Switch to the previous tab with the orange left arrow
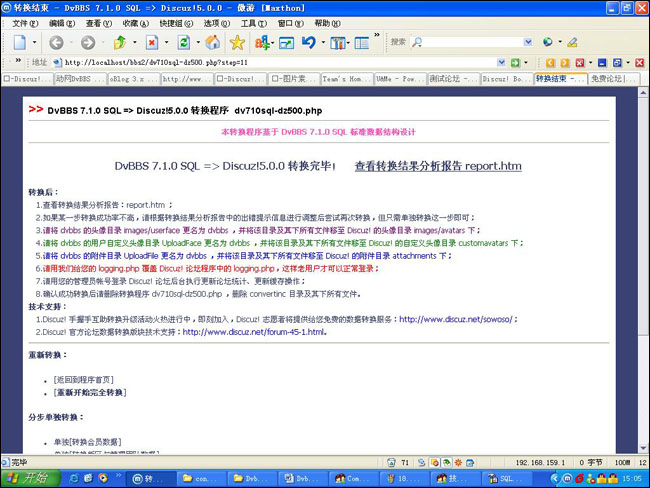This screenshot has height=488, width=650. 550,63
